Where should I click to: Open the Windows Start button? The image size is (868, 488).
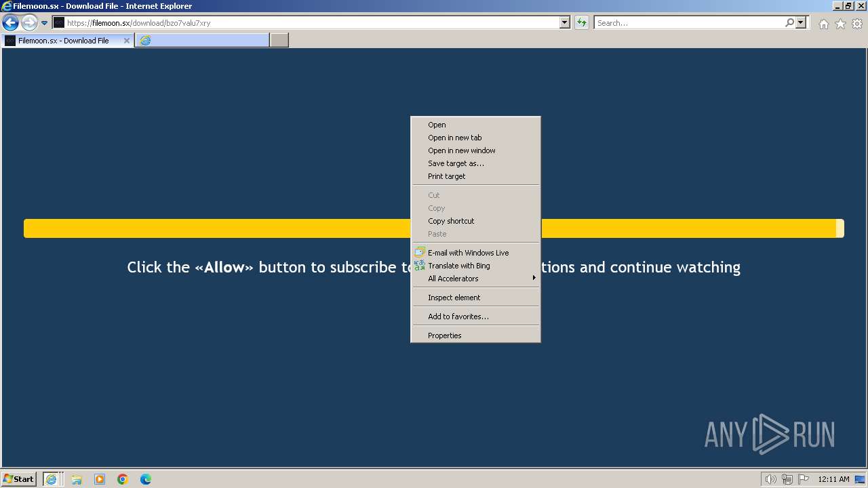[x=19, y=479]
